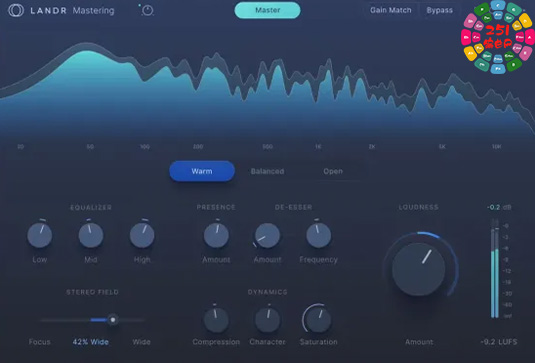The width and height of the screenshot is (535, 363).
Task: Click the large Loudness knob
Action: (419, 269)
